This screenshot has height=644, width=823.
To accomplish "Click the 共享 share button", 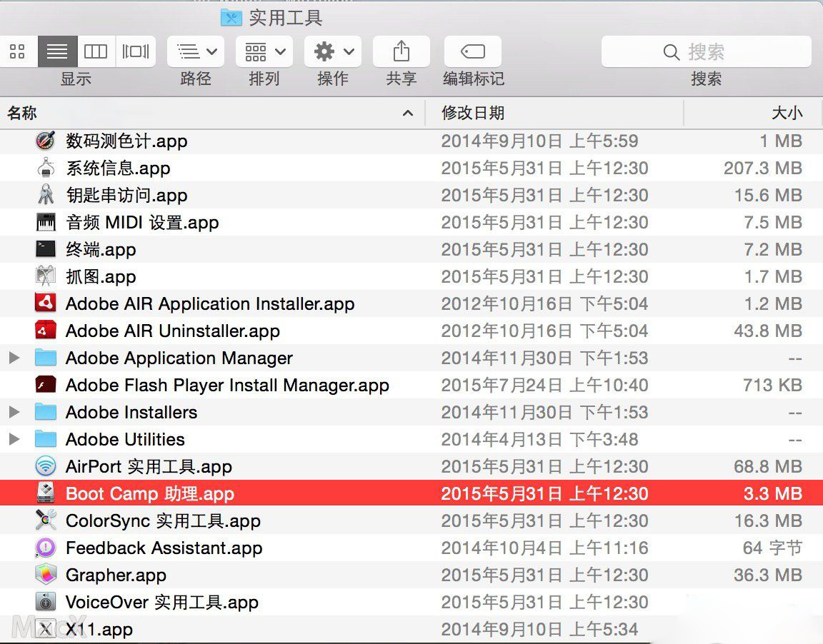I will [x=401, y=51].
